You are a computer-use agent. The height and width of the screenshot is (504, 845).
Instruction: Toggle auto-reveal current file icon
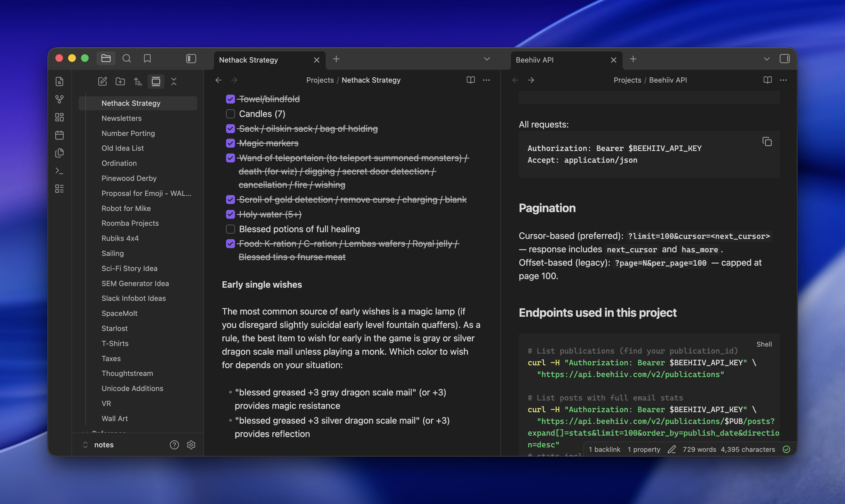click(156, 81)
